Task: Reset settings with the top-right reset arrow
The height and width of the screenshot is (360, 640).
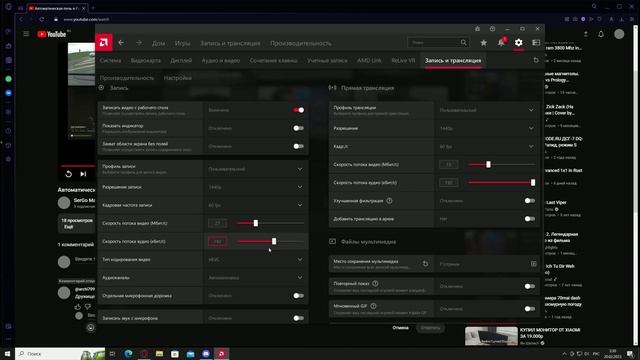Action: 536,60
